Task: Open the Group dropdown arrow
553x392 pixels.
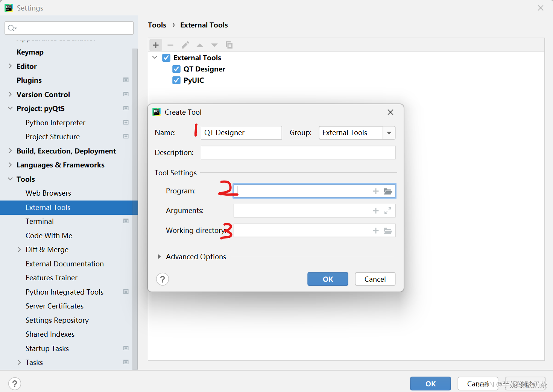Action: (389, 133)
